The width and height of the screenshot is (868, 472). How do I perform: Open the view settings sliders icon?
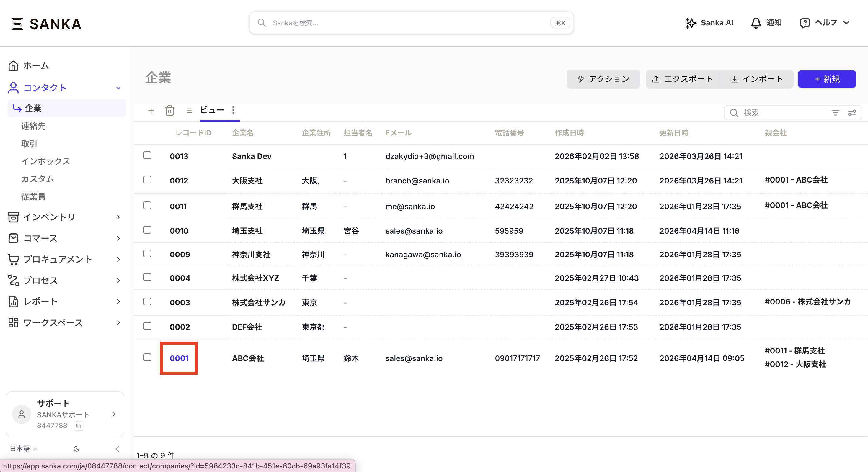[x=852, y=113]
